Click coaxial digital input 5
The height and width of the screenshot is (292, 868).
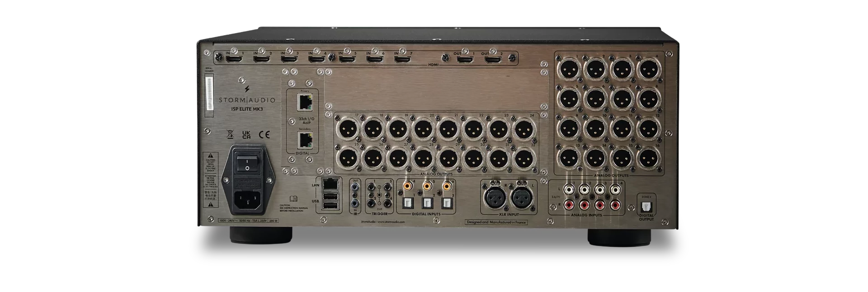427,185
